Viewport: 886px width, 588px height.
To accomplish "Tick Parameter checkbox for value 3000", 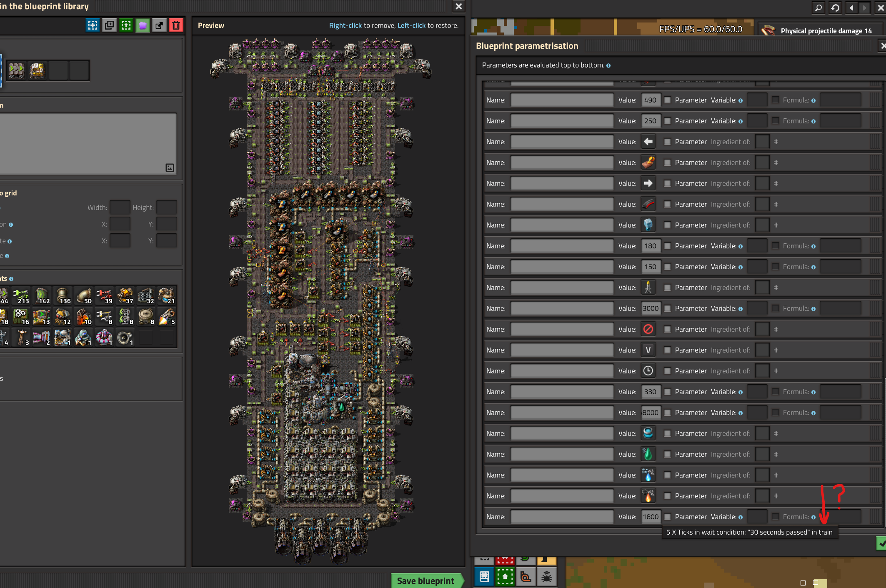I will (x=668, y=308).
